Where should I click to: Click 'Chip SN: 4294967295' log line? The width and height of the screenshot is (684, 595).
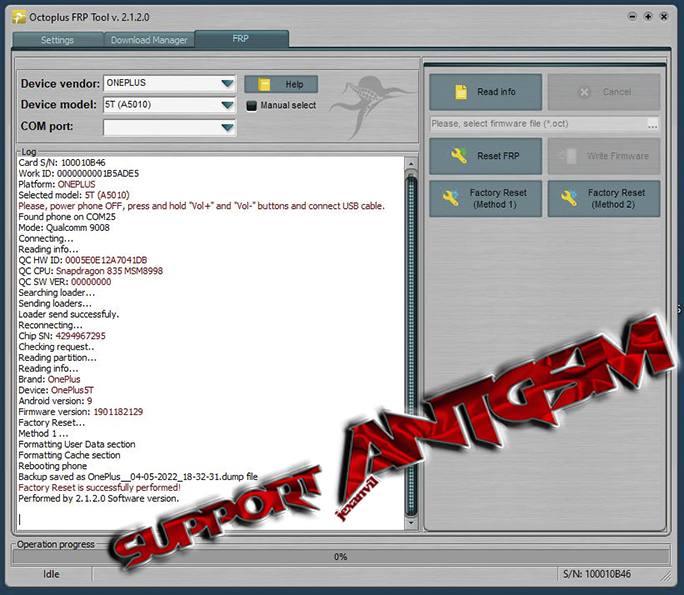[62, 336]
